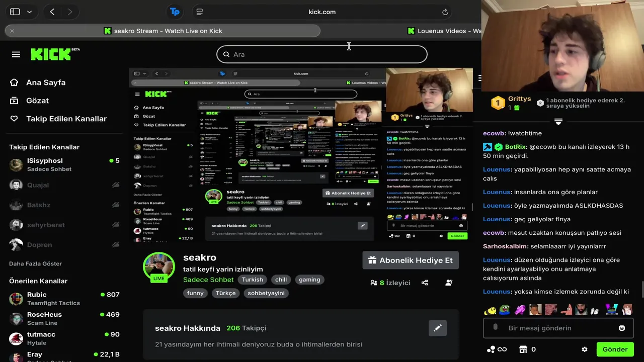Open ISisyphosI followed channel
This screenshot has height=362, width=644.
pyautogui.click(x=64, y=164)
